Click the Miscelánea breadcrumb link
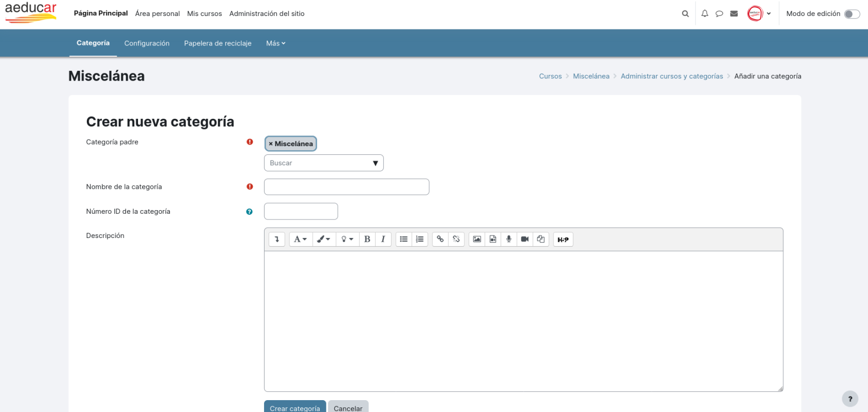The image size is (868, 412). [x=591, y=76]
